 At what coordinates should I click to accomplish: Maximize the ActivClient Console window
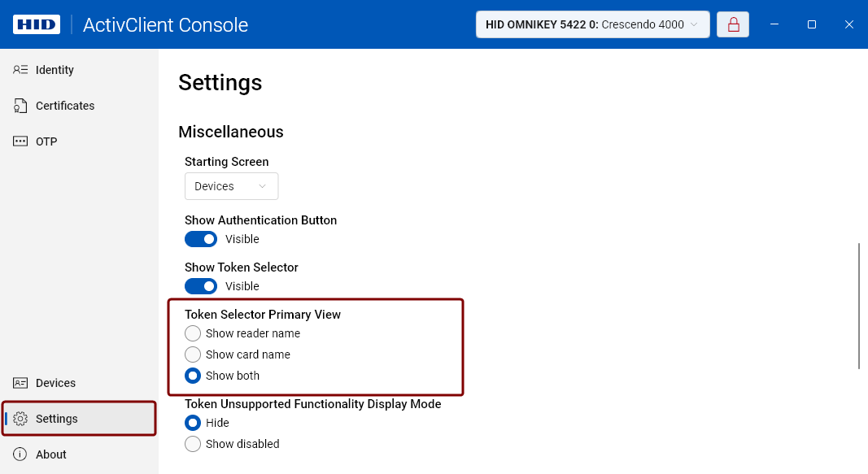click(x=811, y=24)
